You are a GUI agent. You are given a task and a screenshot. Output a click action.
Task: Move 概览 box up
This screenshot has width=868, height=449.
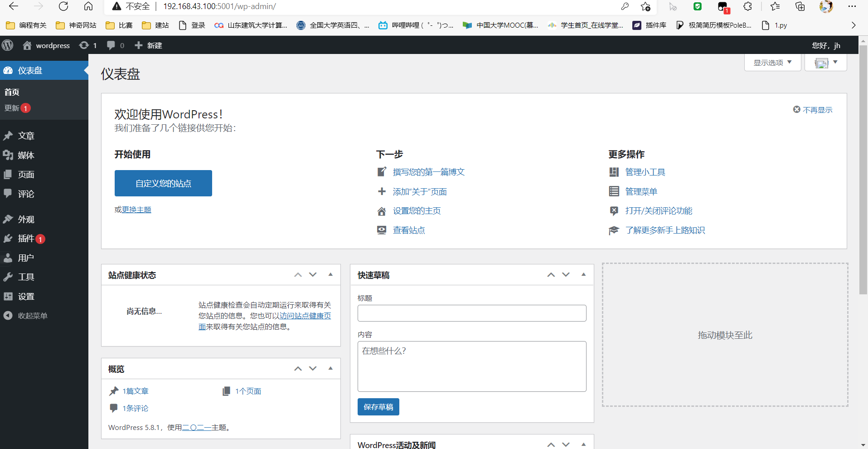pos(298,369)
